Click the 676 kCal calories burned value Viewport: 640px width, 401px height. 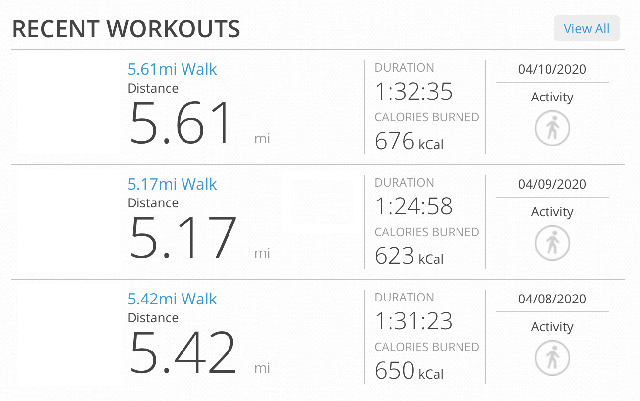click(x=409, y=141)
